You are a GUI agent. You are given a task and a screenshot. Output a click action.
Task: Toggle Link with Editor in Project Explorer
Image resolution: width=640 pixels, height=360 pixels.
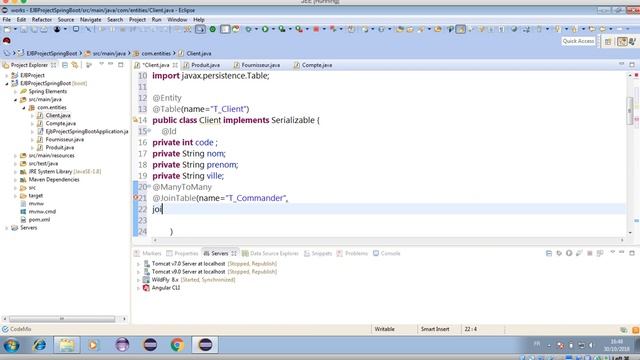[x=75, y=65]
